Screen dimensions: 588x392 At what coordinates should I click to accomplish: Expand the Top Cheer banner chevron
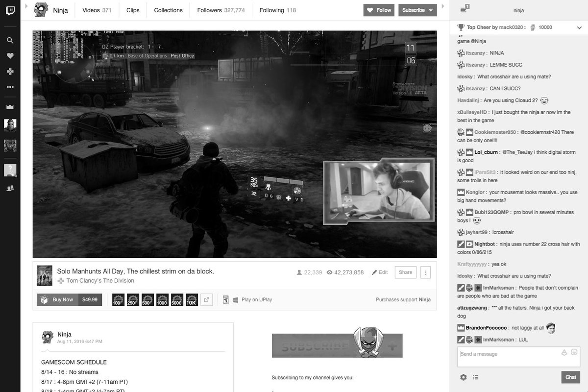tap(579, 27)
